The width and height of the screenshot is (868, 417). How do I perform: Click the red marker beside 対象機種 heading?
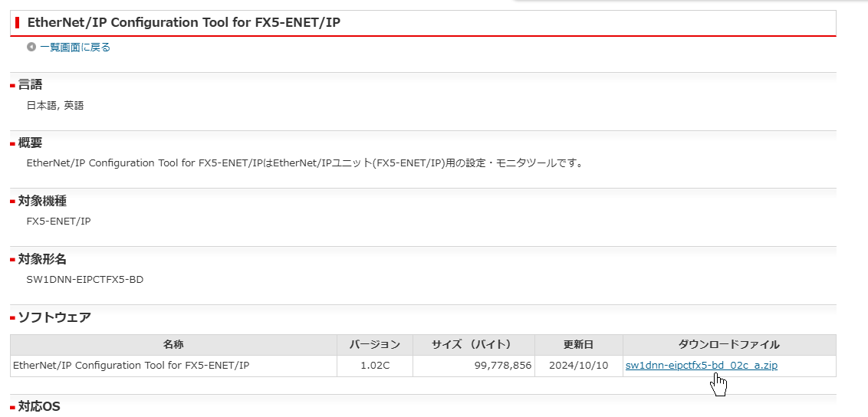(13, 202)
